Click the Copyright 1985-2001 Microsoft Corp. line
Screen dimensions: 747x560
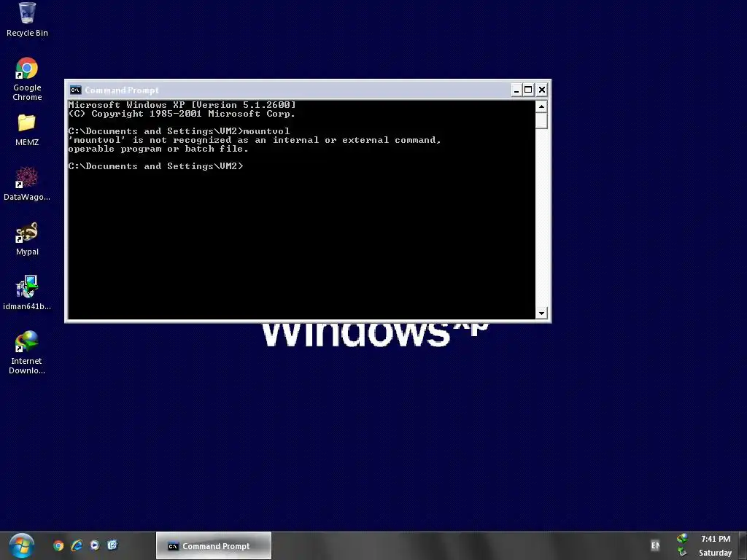182,114
